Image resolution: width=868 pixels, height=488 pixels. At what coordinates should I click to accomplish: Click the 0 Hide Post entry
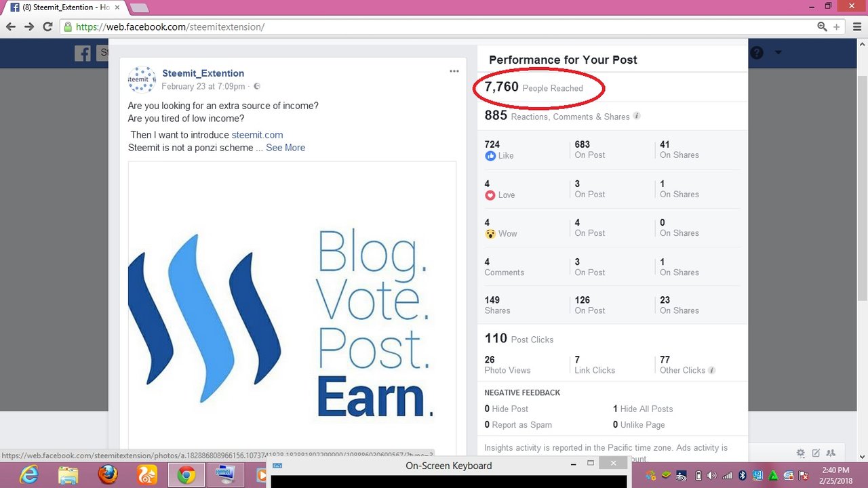pos(507,409)
